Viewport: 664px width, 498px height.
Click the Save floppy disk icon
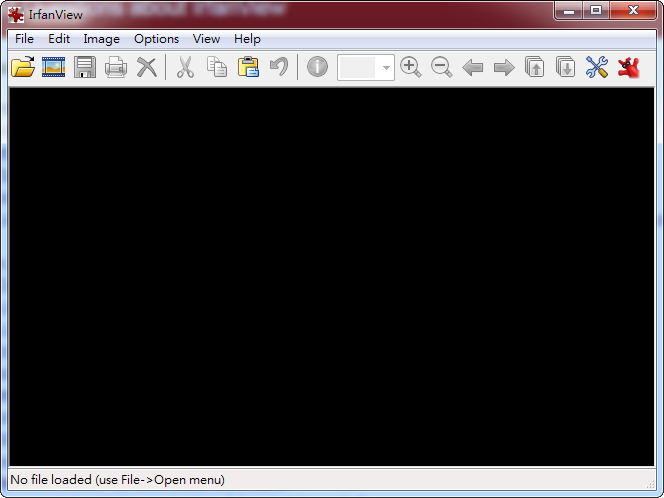[85, 67]
